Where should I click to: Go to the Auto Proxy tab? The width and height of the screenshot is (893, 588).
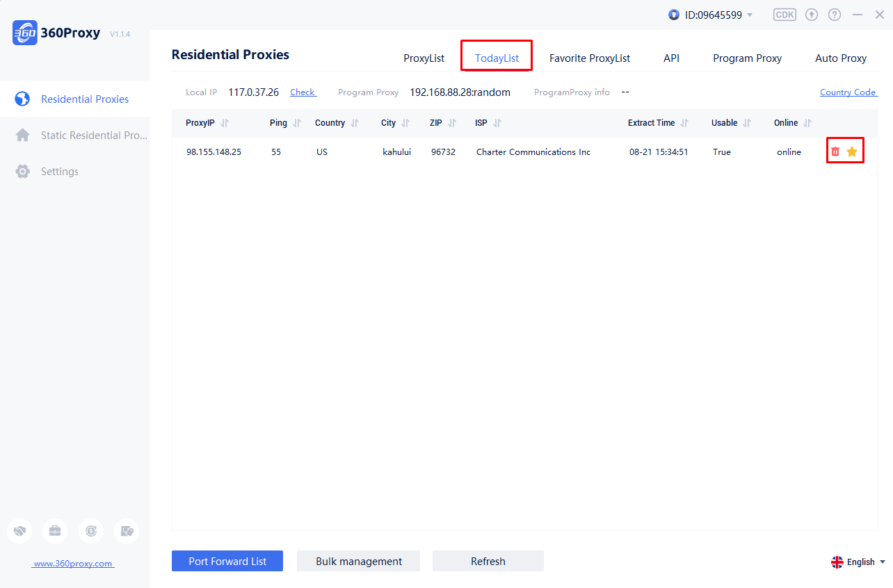pyautogui.click(x=841, y=58)
